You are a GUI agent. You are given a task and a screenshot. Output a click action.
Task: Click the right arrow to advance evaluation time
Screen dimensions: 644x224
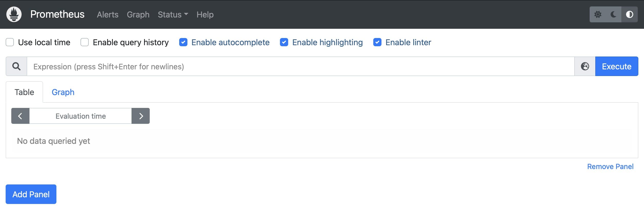(141, 116)
